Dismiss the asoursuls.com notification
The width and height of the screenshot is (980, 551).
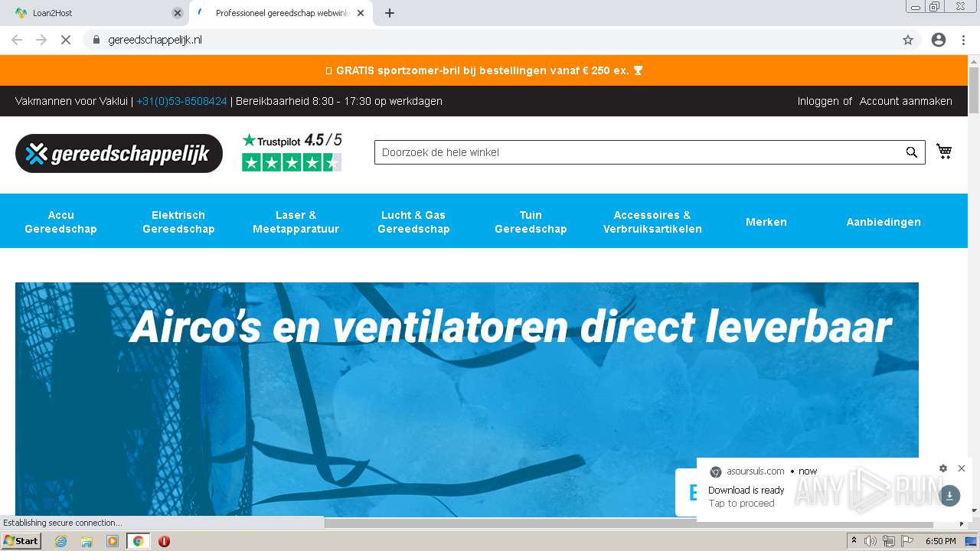(x=962, y=468)
